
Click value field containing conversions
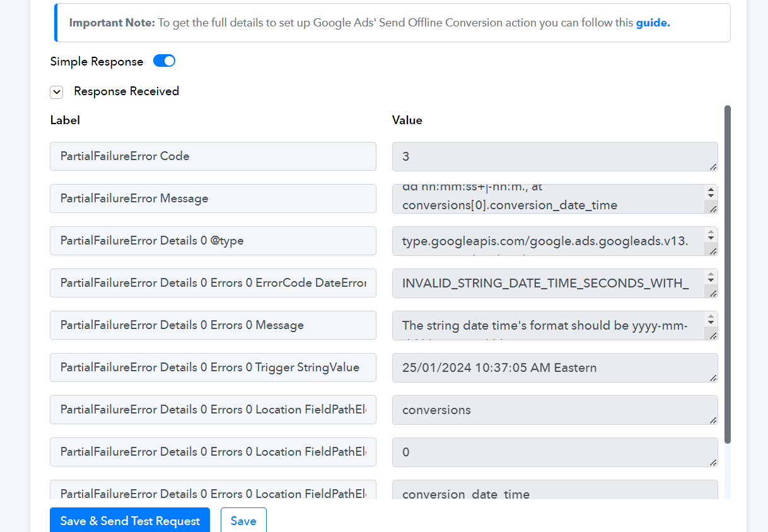(555, 410)
